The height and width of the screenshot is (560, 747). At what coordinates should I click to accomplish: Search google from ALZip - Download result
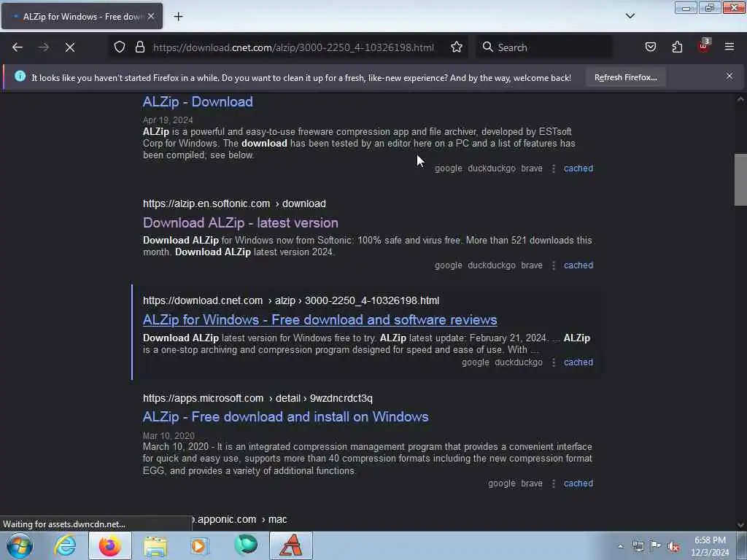pyautogui.click(x=449, y=168)
